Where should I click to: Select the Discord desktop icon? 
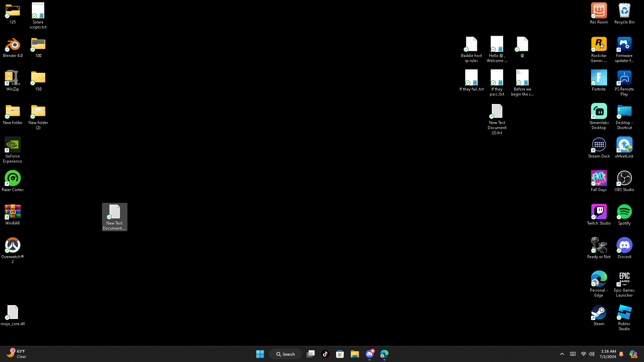[x=625, y=248]
